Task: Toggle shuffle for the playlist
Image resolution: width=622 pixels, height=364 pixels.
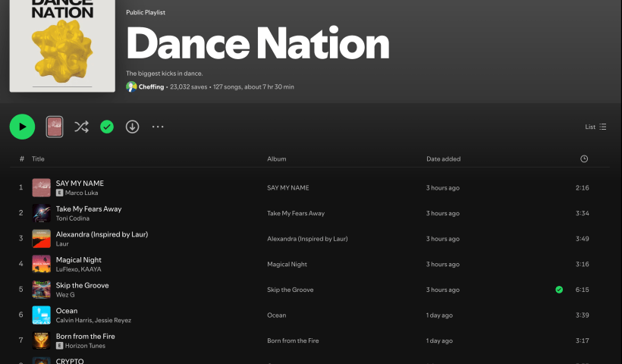Action: 81,127
